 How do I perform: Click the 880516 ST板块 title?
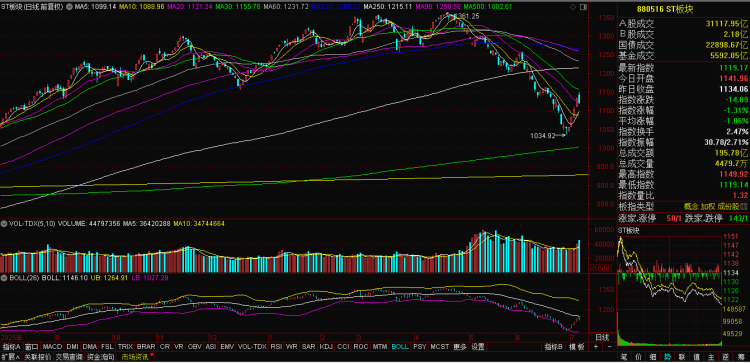click(664, 10)
